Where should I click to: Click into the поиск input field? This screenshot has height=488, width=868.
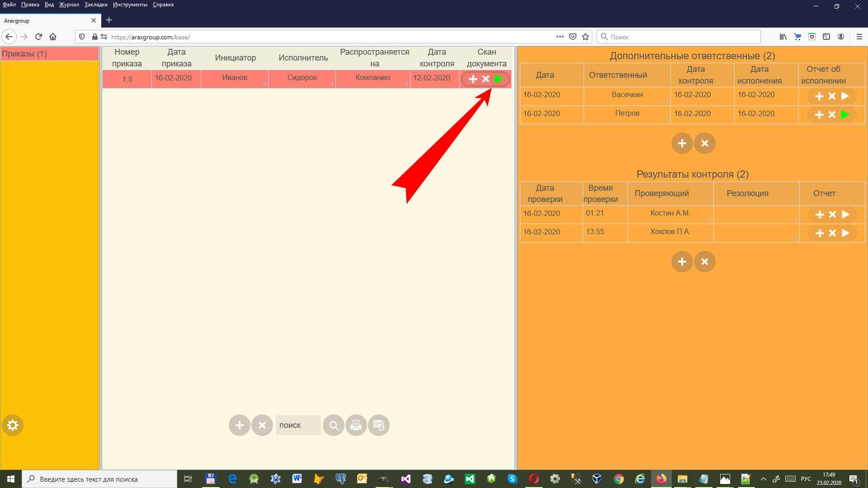click(298, 425)
